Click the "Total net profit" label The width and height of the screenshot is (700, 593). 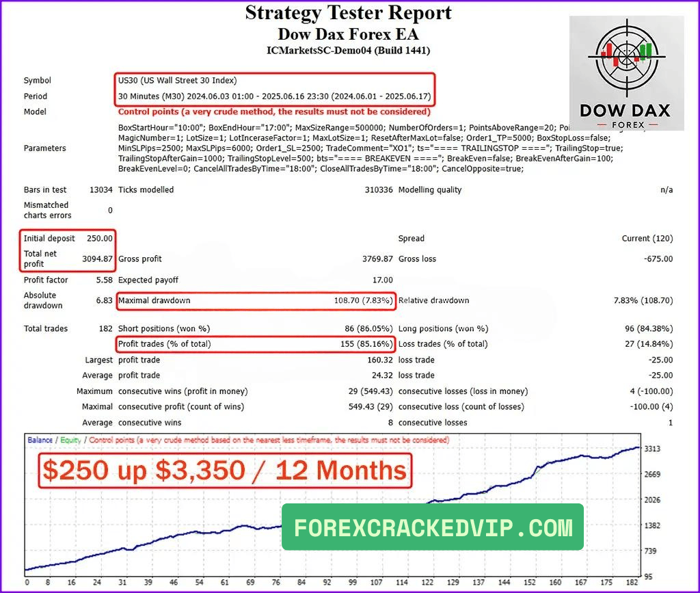click(x=40, y=259)
